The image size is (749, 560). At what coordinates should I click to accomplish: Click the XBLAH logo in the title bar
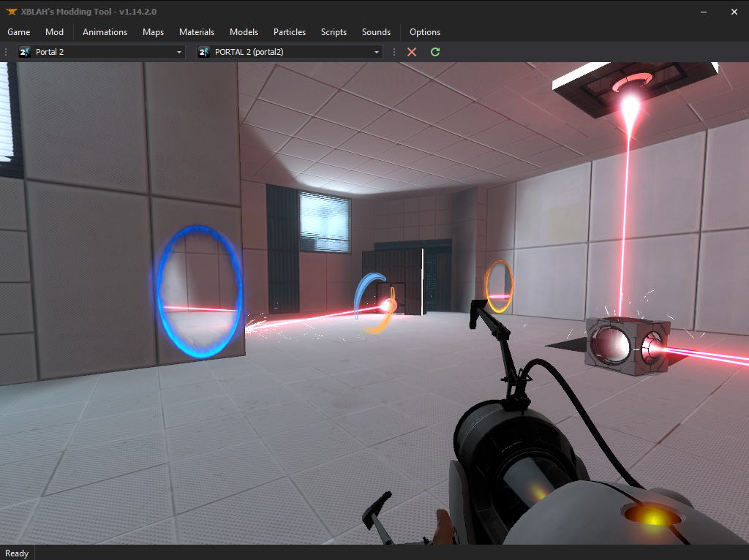10,11
